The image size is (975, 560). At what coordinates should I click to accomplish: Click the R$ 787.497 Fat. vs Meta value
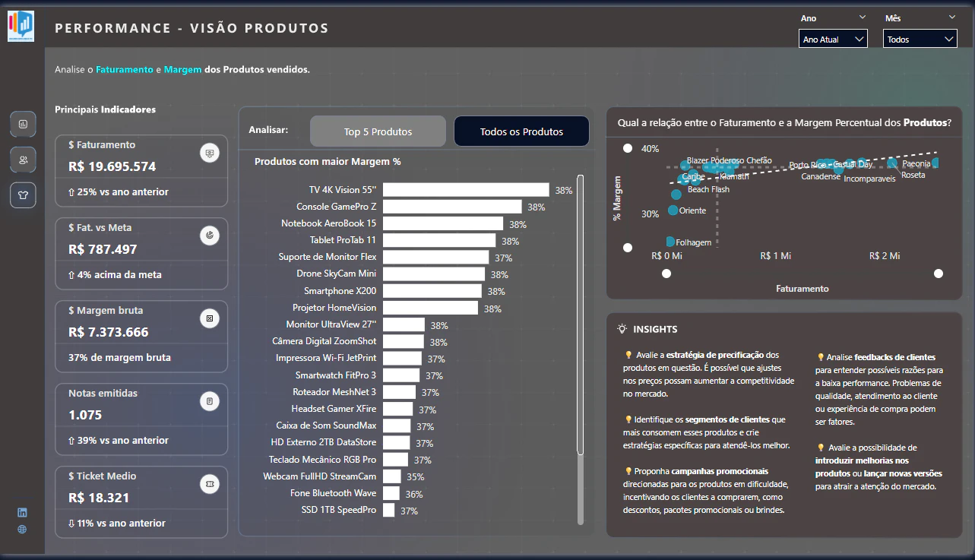point(103,249)
